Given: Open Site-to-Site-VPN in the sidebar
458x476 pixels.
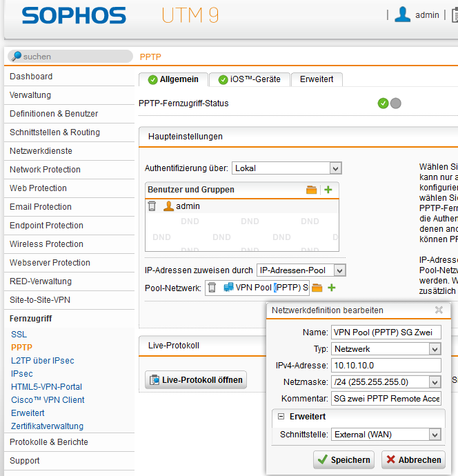Looking at the screenshot, I should click(40, 300).
